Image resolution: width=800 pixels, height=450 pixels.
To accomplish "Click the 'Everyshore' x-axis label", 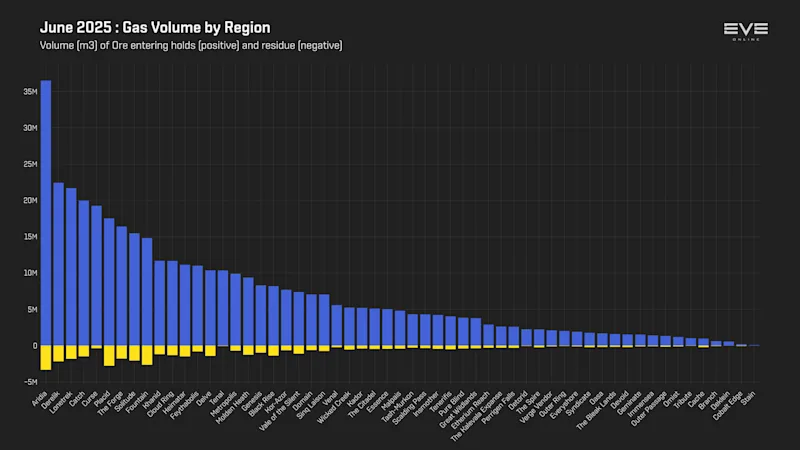I will pyautogui.click(x=564, y=405).
